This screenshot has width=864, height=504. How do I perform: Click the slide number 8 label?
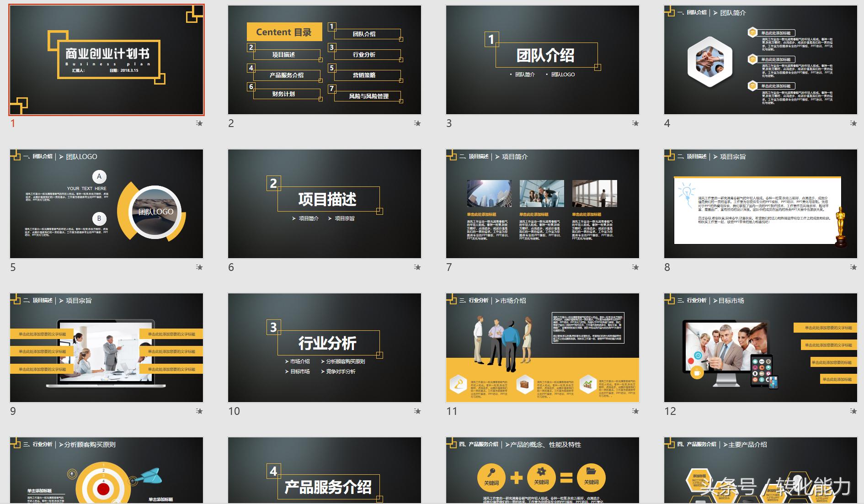tap(667, 267)
